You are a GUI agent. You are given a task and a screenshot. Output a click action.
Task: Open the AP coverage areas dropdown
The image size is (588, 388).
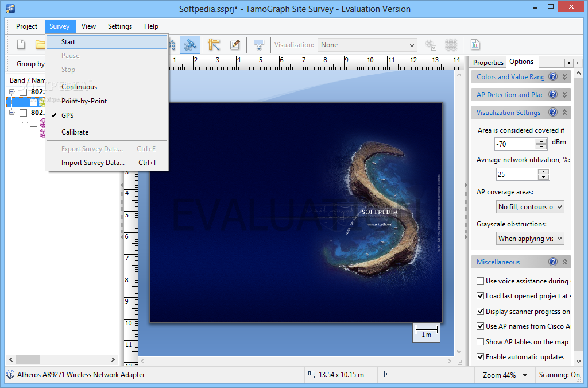point(530,207)
